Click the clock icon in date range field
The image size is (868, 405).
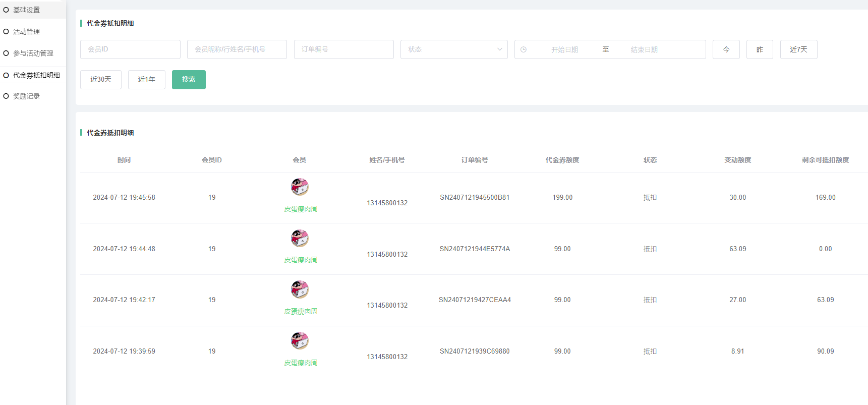pos(524,49)
